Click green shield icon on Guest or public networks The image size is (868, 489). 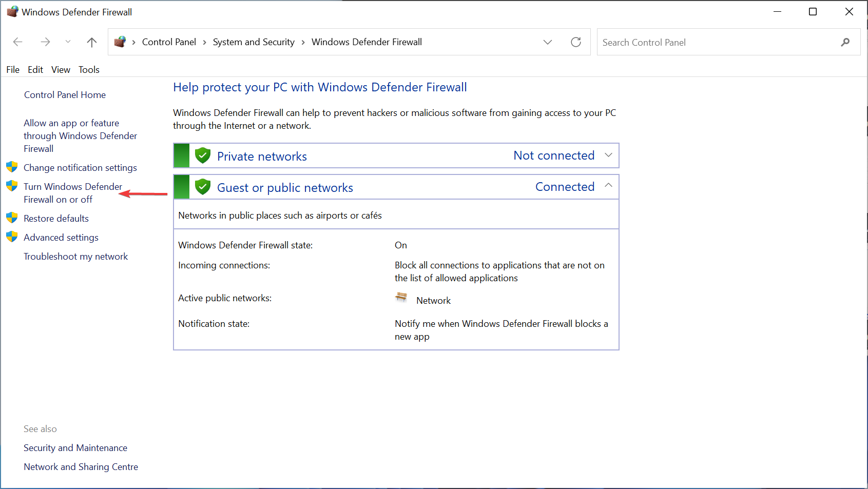click(203, 187)
